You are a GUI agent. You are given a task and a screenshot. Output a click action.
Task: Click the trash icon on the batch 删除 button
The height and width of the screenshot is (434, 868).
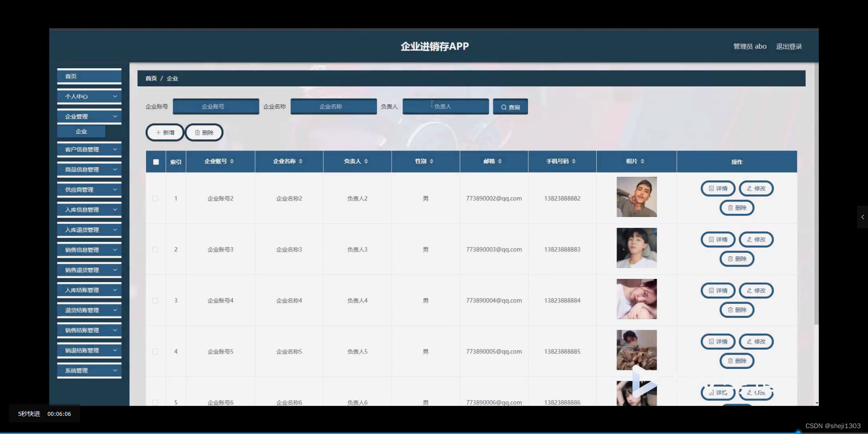197,132
